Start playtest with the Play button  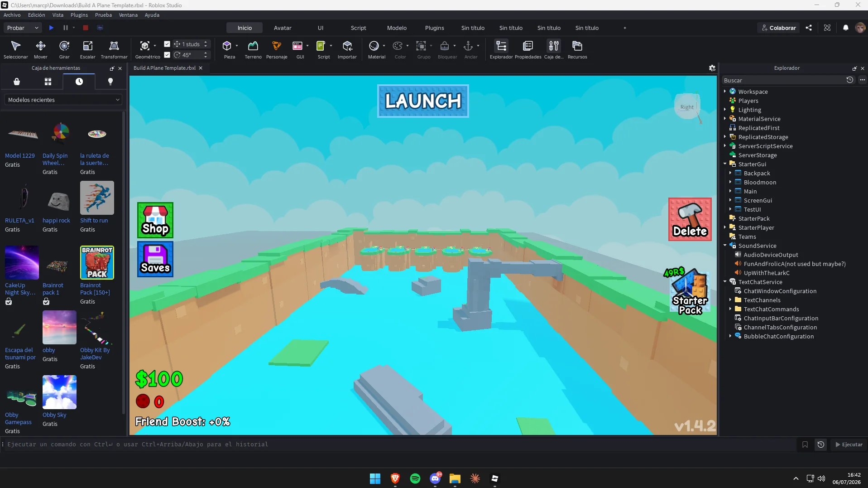[x=51, y=28]
